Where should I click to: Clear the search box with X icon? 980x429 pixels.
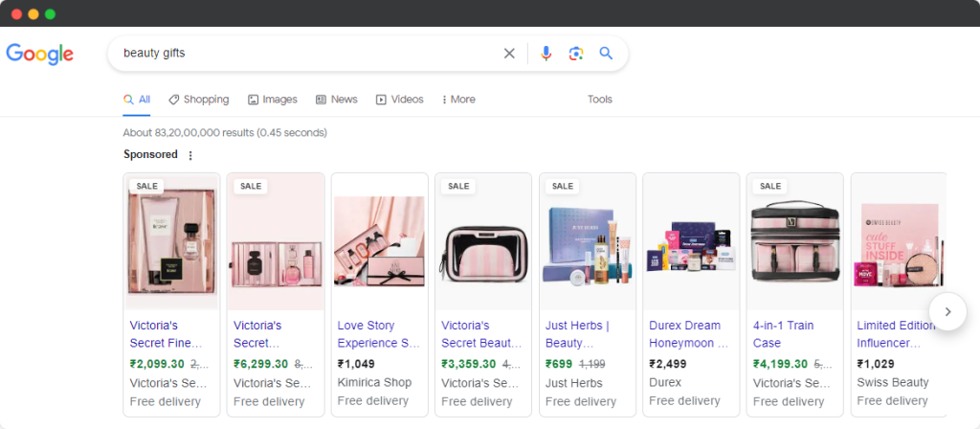509,54
